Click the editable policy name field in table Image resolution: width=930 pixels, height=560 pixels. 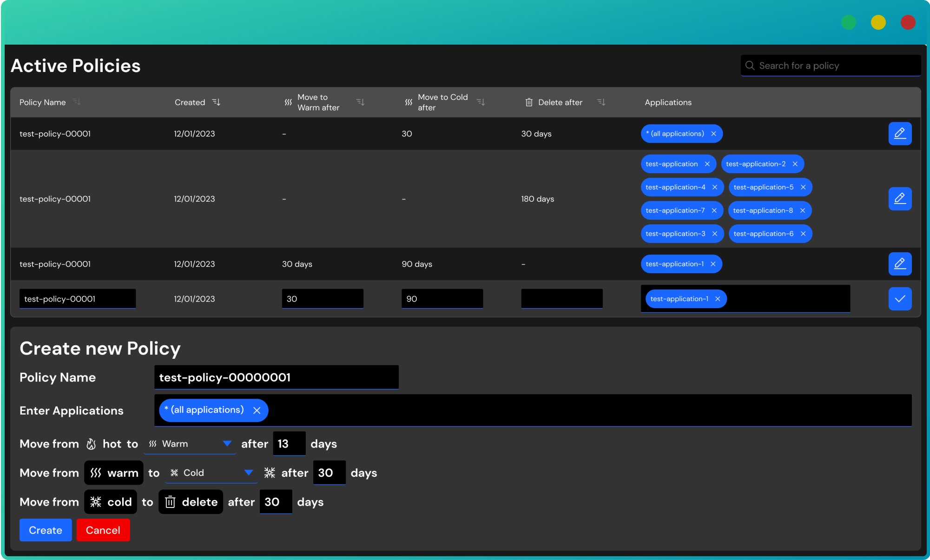tap(78, 299)
